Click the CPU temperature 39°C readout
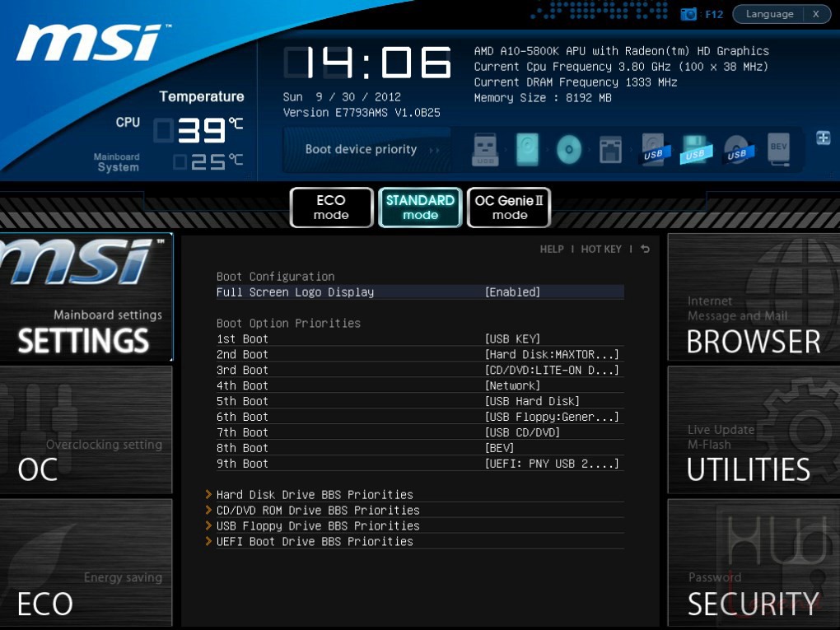Image resolution: width=840 pixels, height=630 pixels. pyautogui.click(x=198, y=130)
